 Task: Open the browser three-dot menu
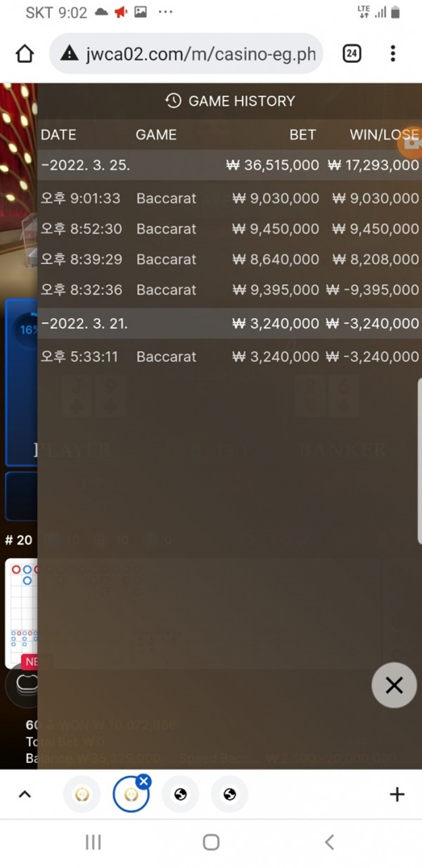coord(393,53)
